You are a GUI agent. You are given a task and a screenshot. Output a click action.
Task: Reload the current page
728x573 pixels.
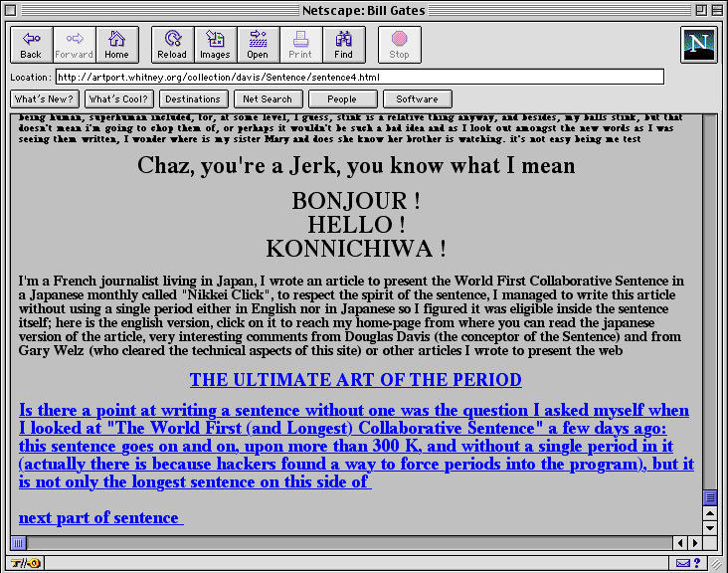(x=172, y=45)
